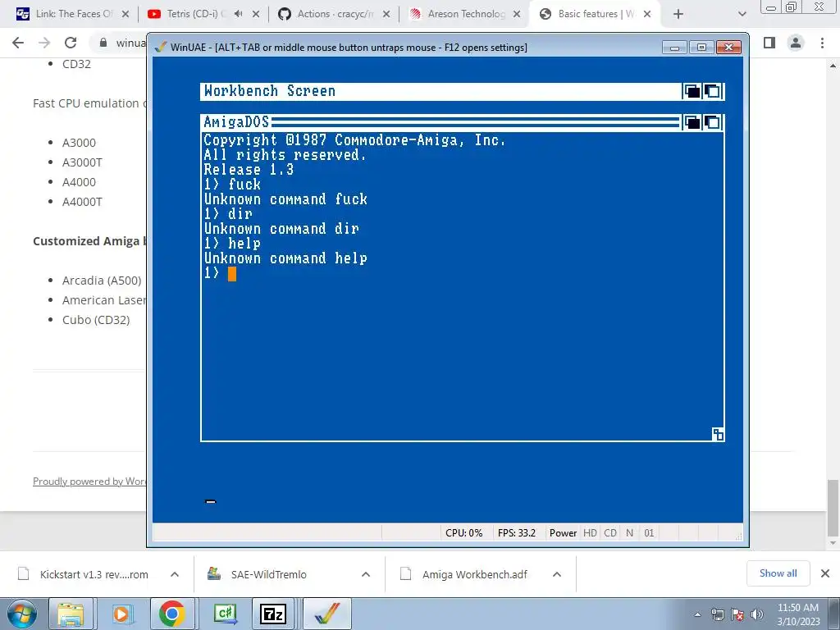This screenshot has height=630, width=840.
Task: Toggle Chrome side panel icon
Action: (x=769, y=43)
